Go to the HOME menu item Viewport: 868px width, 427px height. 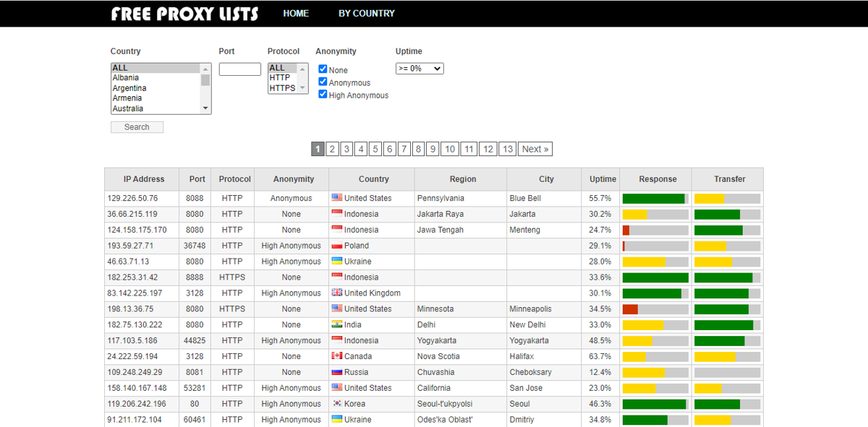tap(296, 13)
